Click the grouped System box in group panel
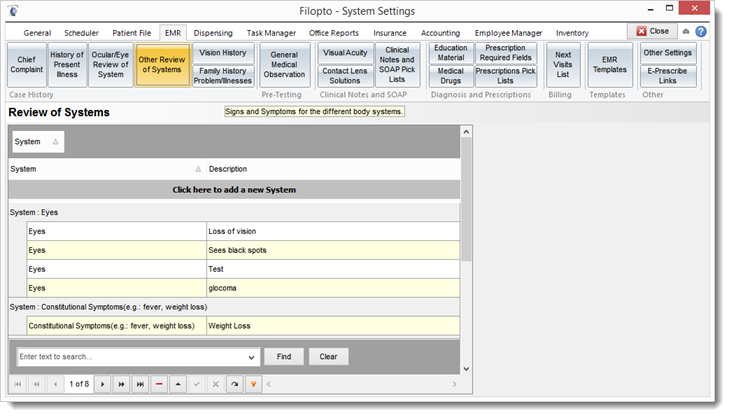This screenshot has width=730, height=417. click(x=38, y=142)
